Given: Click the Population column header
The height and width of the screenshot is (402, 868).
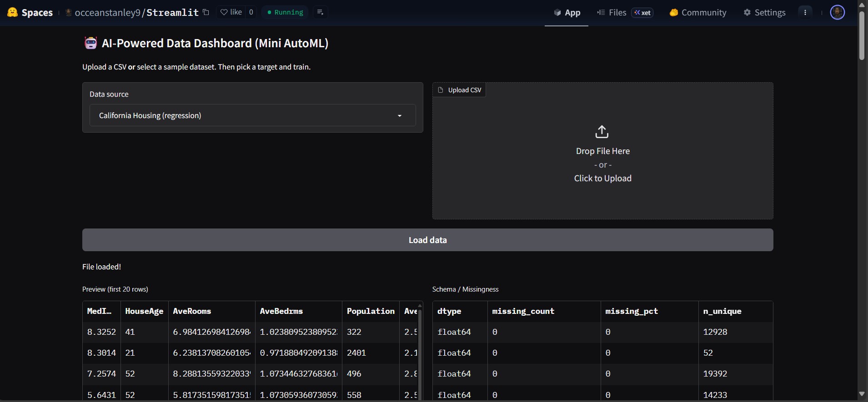Looking at the screenshot, I should tap(371, 311).
